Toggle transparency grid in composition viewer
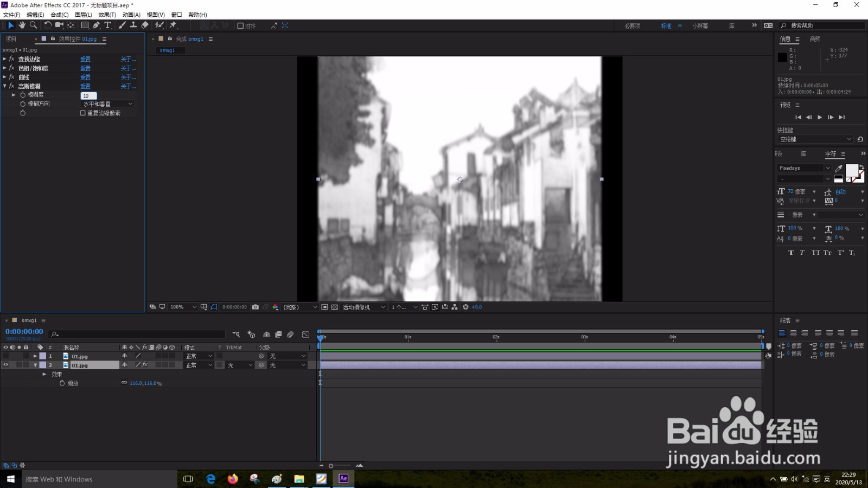Image resolution: width=868 pixels, height=488 pixels. pyautogui.click(x=335, y=307)
